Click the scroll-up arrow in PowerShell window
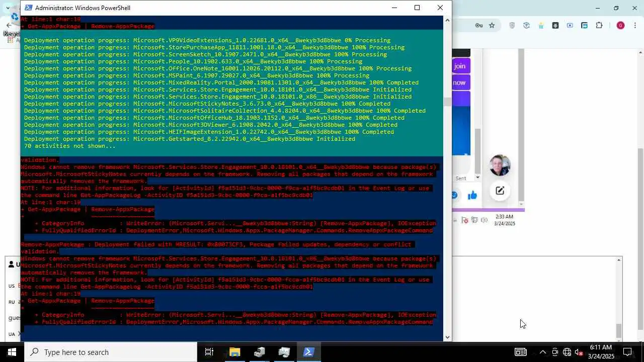The width and height of the screenshot is (644, 362). [x=447, y=20]
